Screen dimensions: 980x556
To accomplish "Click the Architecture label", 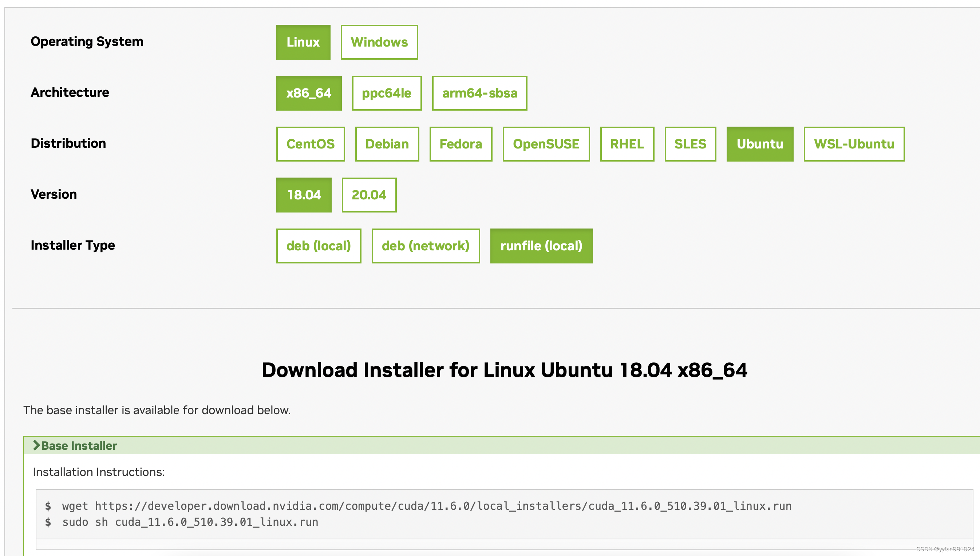I will (x=70, y=92).
